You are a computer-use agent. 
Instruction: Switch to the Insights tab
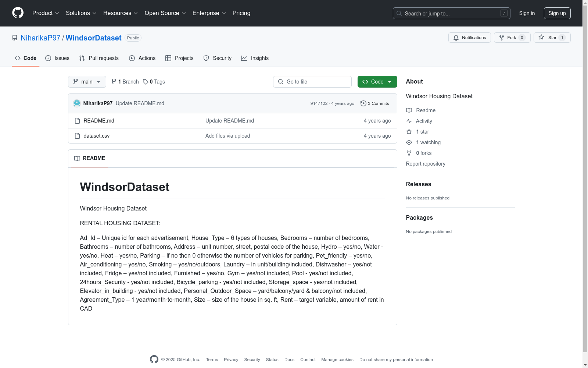255,58
